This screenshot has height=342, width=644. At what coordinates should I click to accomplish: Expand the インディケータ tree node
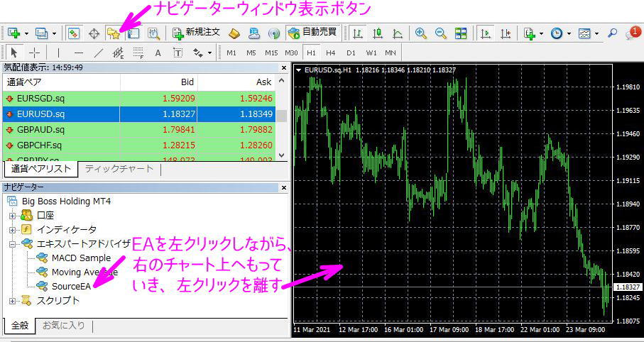pos(12,229)
